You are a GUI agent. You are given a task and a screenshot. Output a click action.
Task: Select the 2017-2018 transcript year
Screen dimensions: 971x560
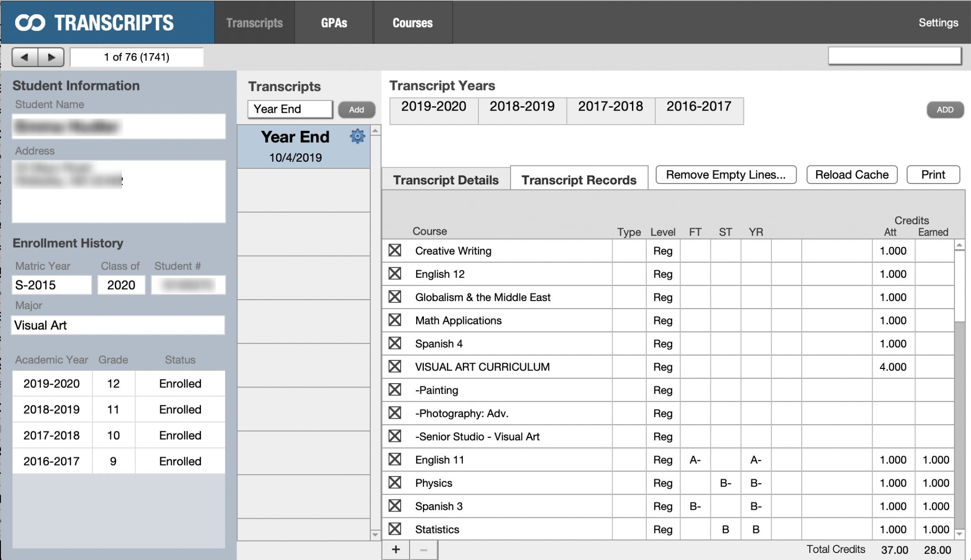click(611, 111)
